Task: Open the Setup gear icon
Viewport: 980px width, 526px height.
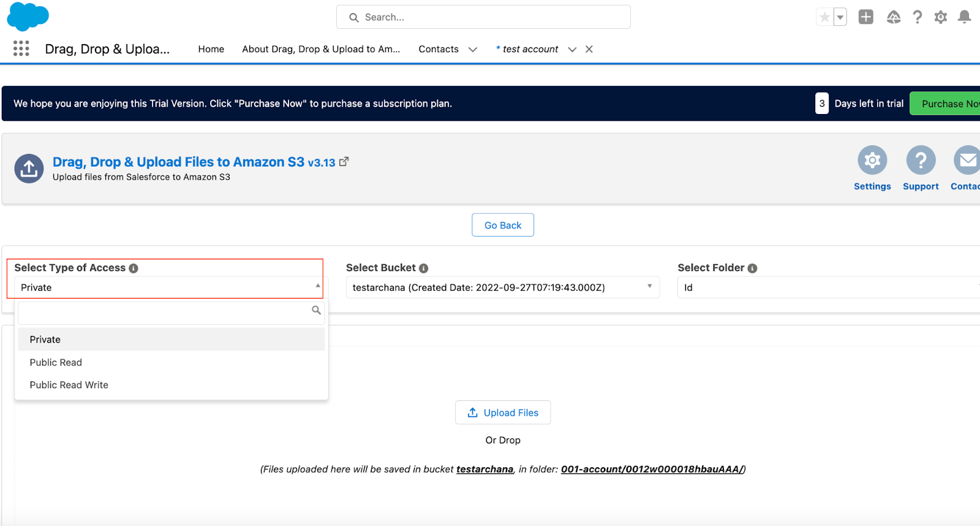Action: 941,17
